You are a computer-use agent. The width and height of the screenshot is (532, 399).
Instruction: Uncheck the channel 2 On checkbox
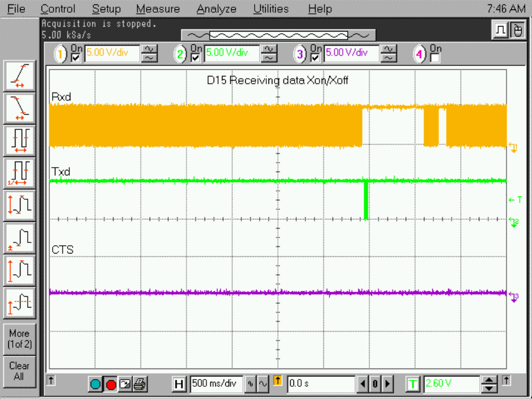(x=195, y=58)
